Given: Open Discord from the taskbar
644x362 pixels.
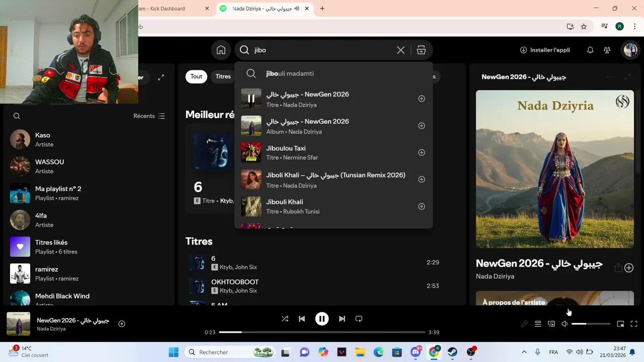Looking at the screenshot, I should [416, 352].
